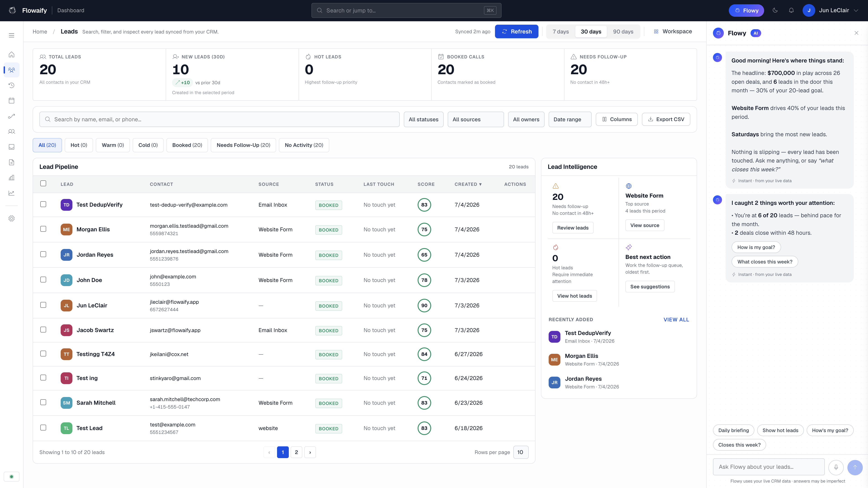The width and height of the screenshot is (868, 488).
Task: Open the Workspace switcher
Action: 673,31
